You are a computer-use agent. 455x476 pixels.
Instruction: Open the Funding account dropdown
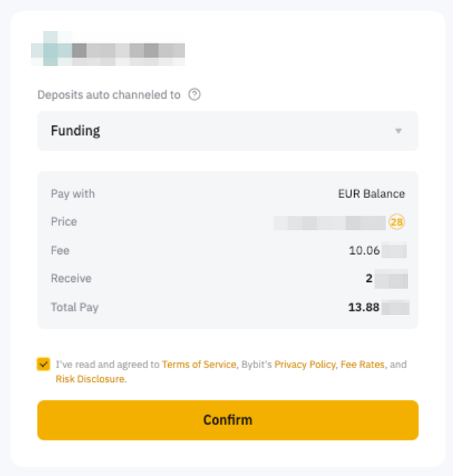click(x=227, y=131)
